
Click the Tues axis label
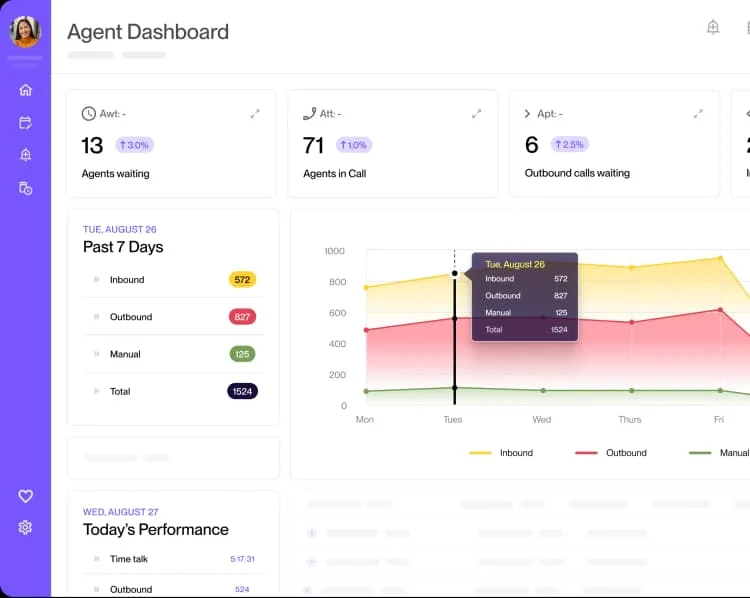(452, 420)
